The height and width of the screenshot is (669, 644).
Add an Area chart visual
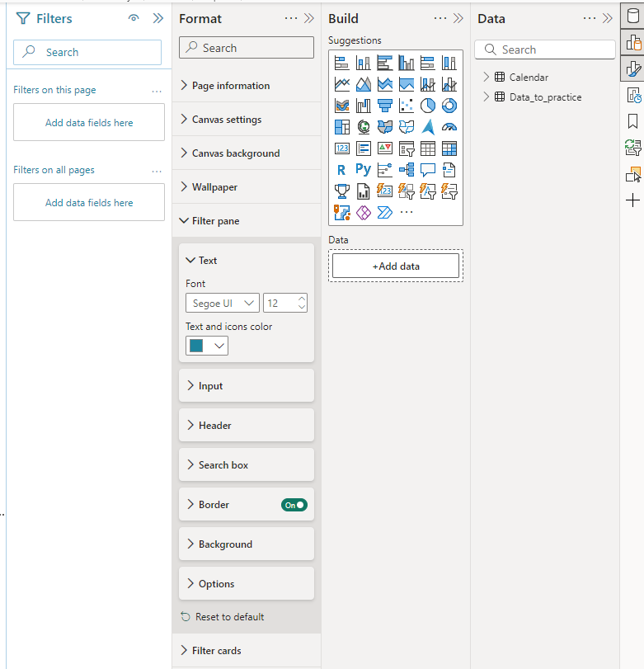pos(364,84)
